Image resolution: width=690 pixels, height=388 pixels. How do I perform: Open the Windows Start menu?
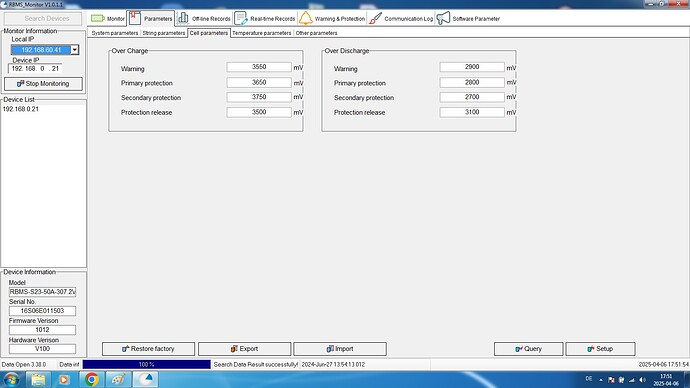(x=11, y=379)
